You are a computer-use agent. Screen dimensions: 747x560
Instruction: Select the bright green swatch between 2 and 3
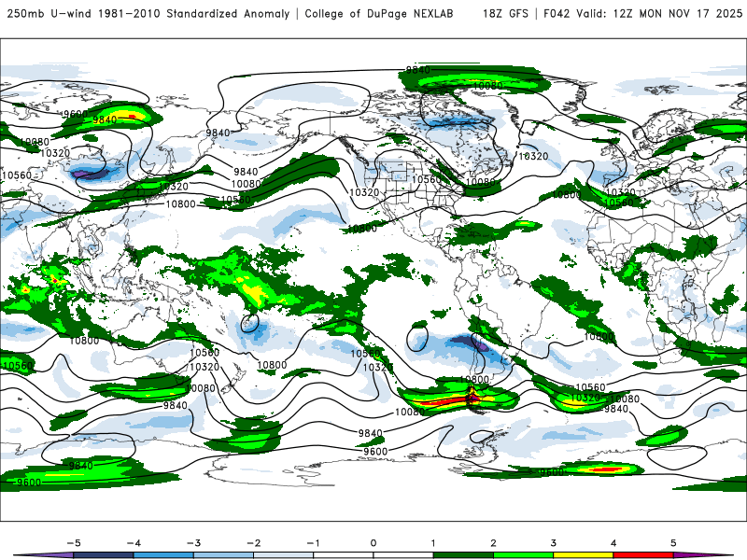[524, 555]
